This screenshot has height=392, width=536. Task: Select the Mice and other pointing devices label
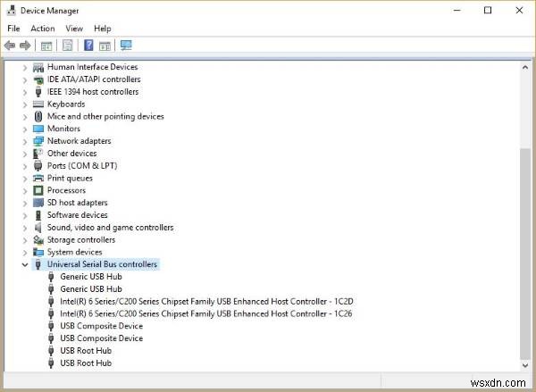click(x=105, y=117)
